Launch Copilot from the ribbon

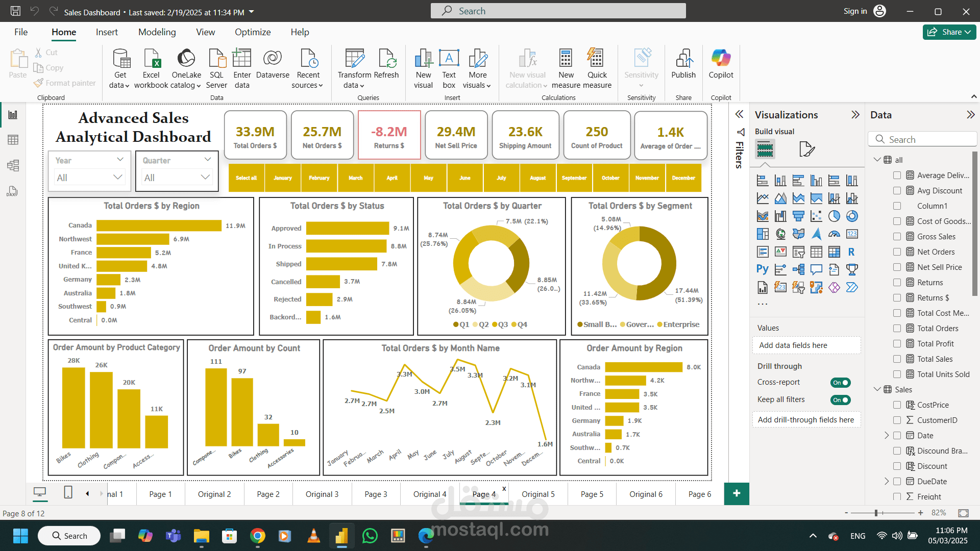click(x=721, y=59)
